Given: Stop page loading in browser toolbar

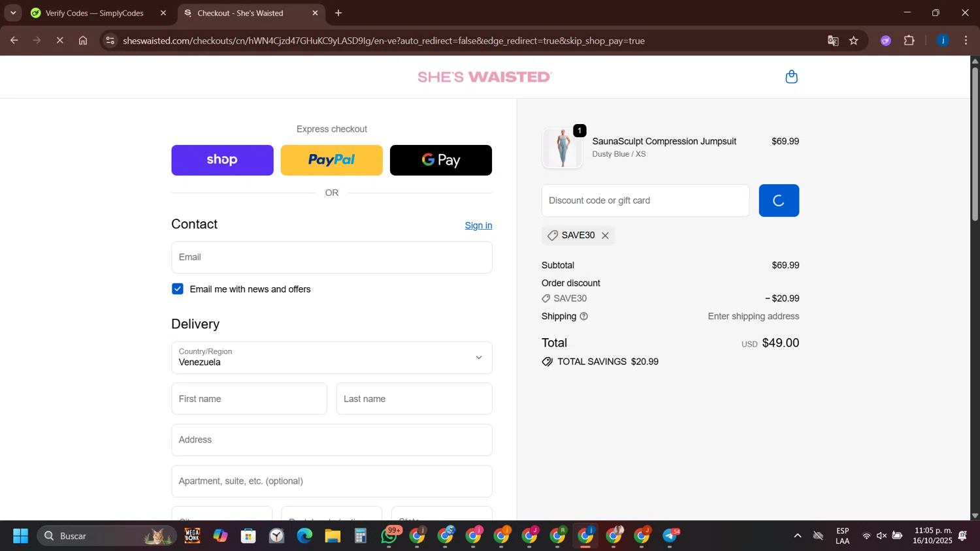Looking at the screenshot, I should (59, 40).
